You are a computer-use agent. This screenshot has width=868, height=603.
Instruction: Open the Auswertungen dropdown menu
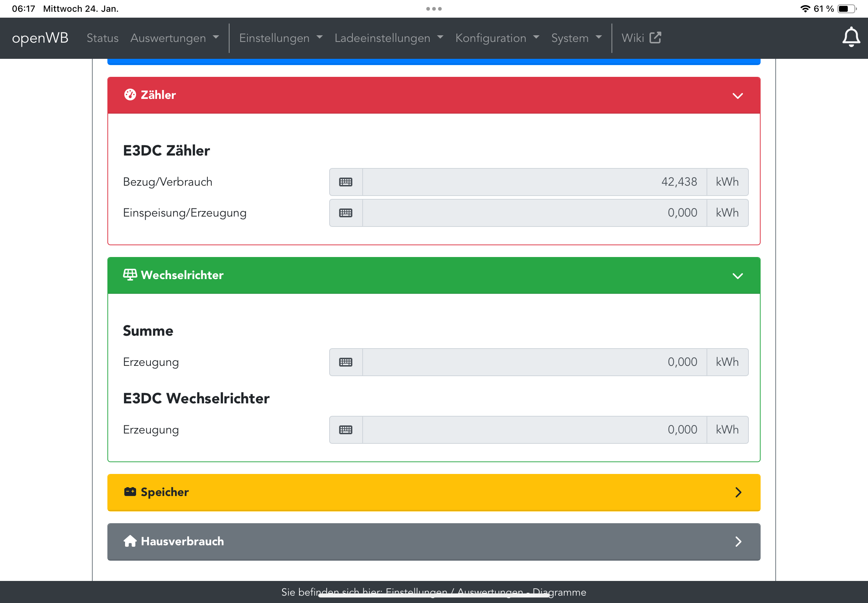point(174,38)
